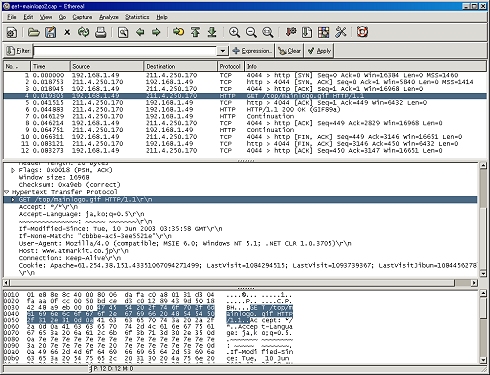Sort by the Time column header
Viewport: 490px width, 375px height.
coord(50,66)
